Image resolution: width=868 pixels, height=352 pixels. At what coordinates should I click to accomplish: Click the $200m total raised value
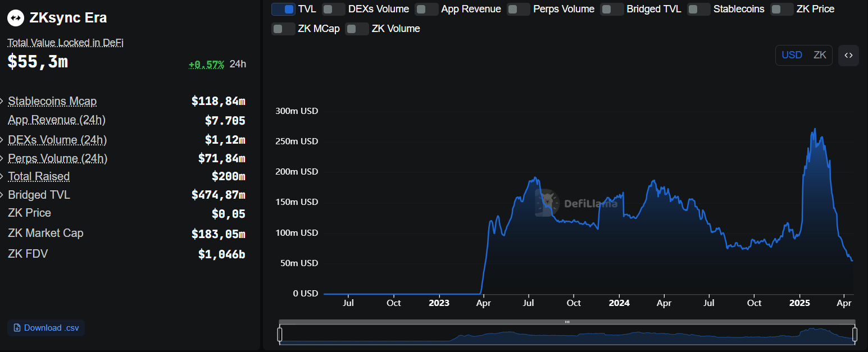229,176
